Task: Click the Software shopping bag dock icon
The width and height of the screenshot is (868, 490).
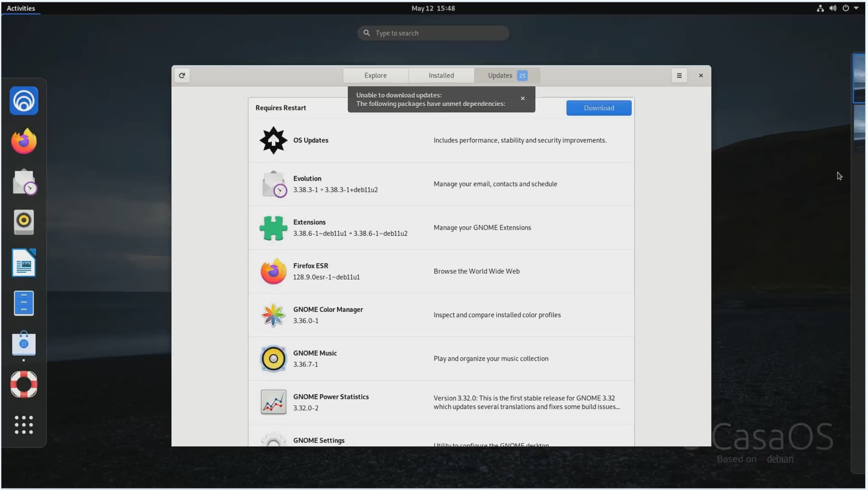Action: click(24, 344)
